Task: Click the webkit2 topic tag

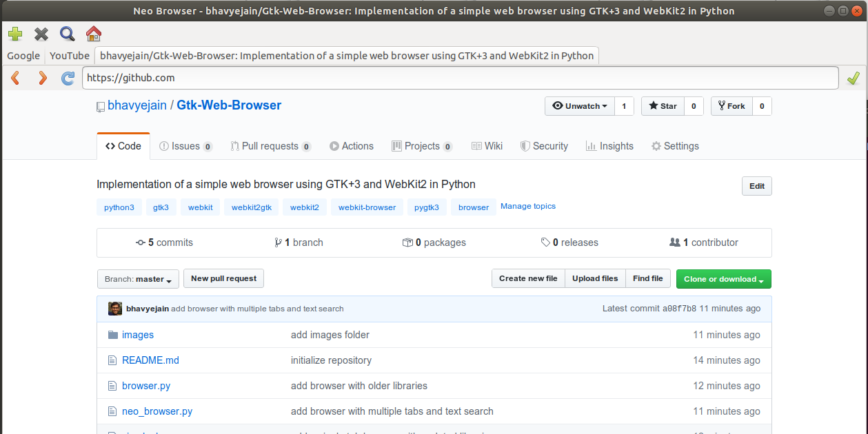Action: click(305, 207)
